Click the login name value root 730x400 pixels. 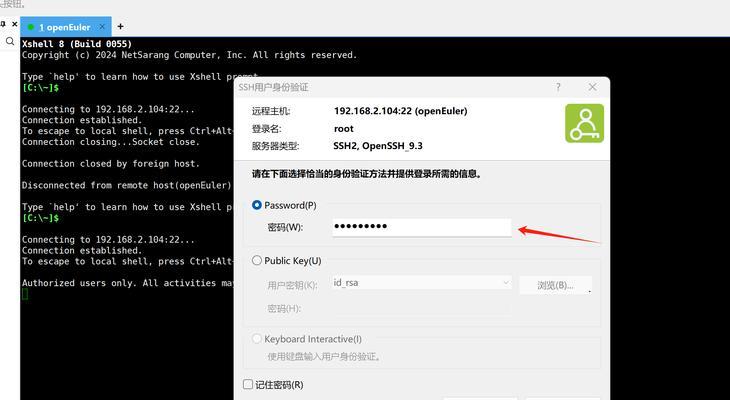pos(344,129)
